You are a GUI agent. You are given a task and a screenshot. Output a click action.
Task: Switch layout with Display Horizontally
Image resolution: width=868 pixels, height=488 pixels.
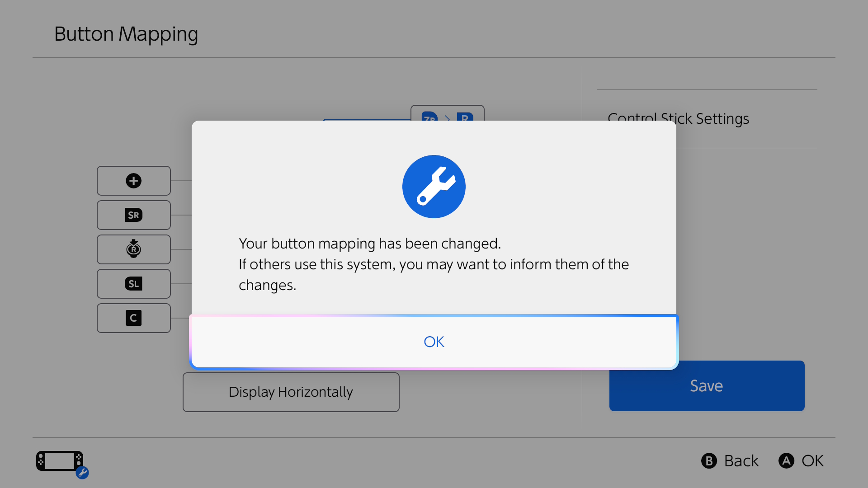coord(291,392)
